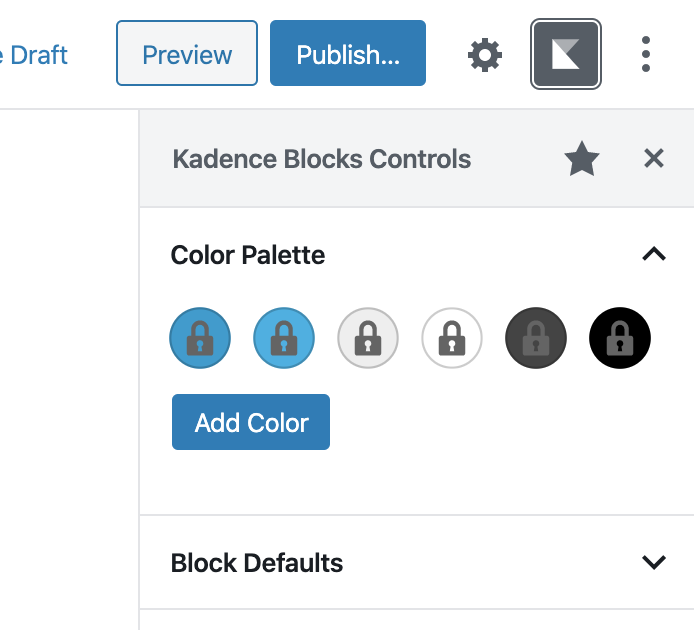Add a new color with Add Color
The height and width of the screenshot is (630, 694).
pos(251,422)
